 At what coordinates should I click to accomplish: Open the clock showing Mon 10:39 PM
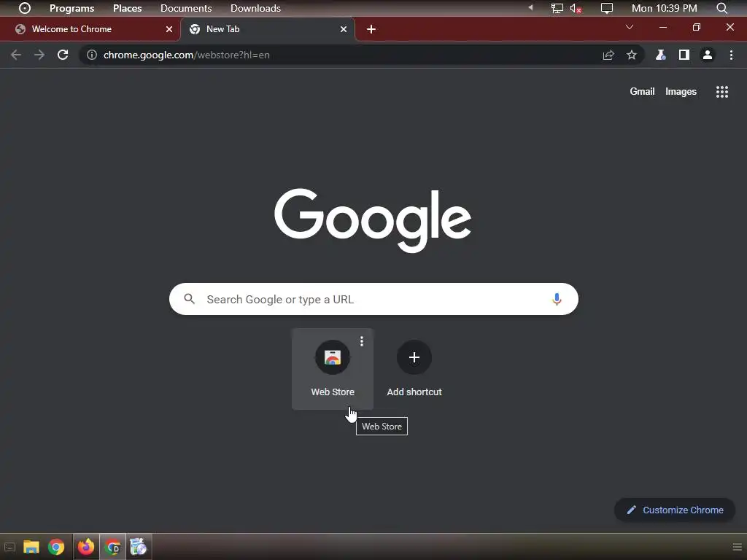point(664,8)
